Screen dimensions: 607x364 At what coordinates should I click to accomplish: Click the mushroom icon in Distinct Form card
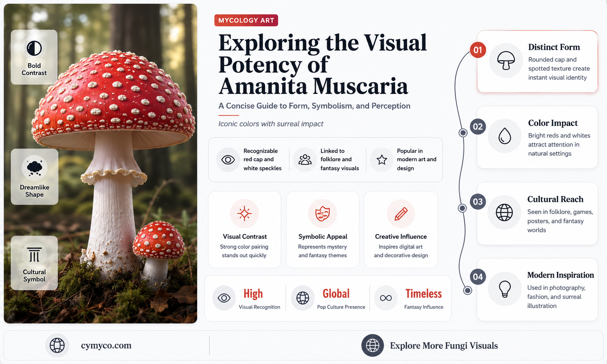(x=506, y=61)
